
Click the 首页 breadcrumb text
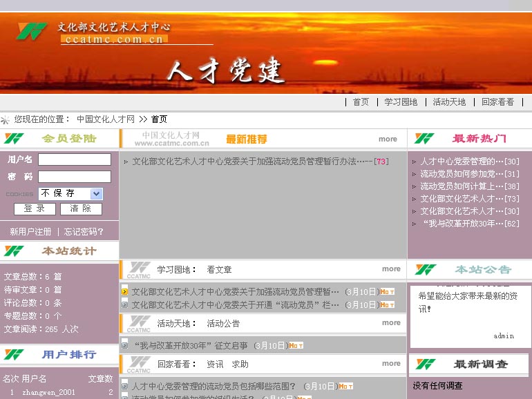(159, 119)
